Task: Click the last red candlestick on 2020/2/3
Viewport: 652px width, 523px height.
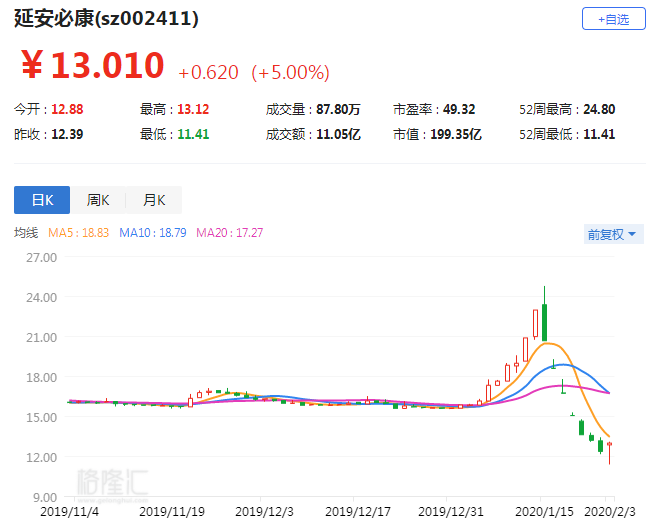Action: pos(610,453)
